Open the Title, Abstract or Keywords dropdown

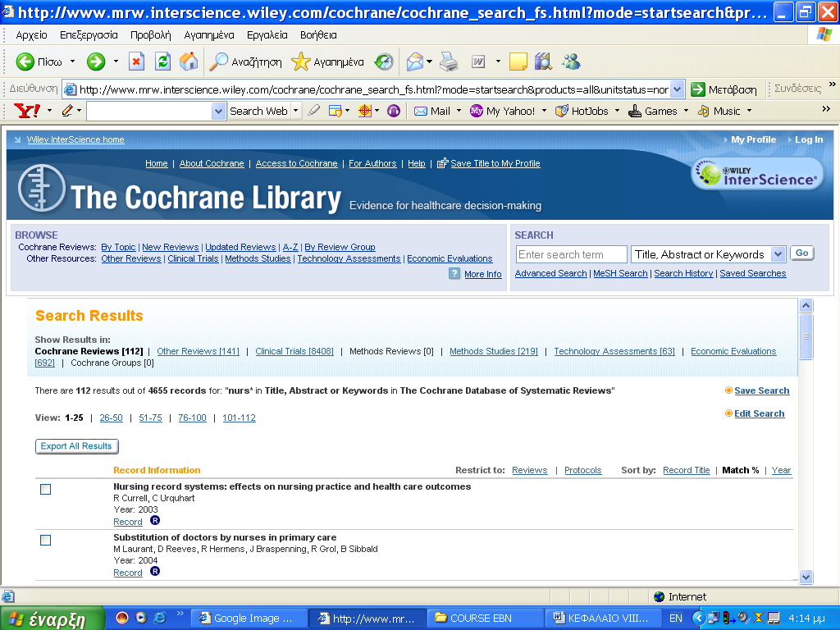click(x=778, y=254)
